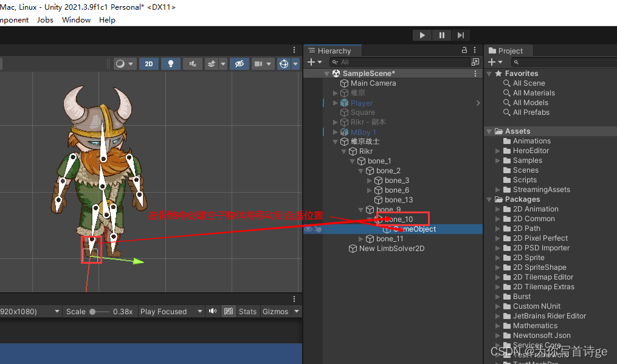Viewport: 617px width, 364px height.
Task: Toggle GameObject scene visibility eye icon
Action: 308,229
